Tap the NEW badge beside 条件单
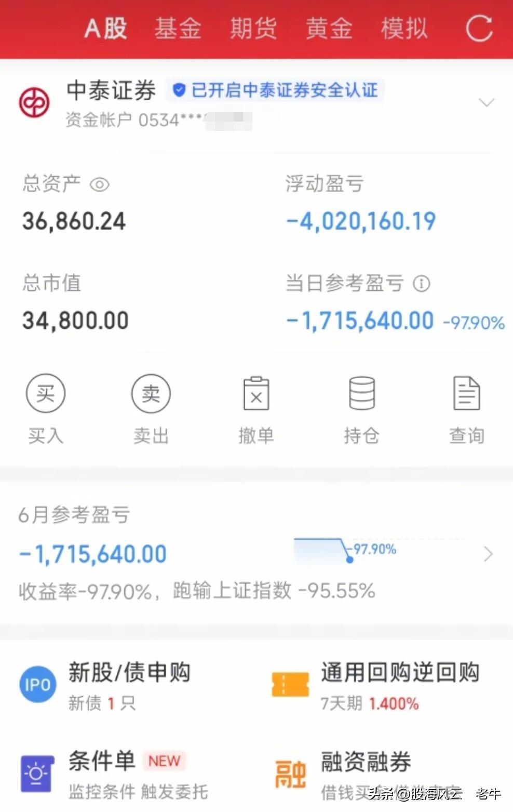The image size is (513, 812). [x=164, y=761]
